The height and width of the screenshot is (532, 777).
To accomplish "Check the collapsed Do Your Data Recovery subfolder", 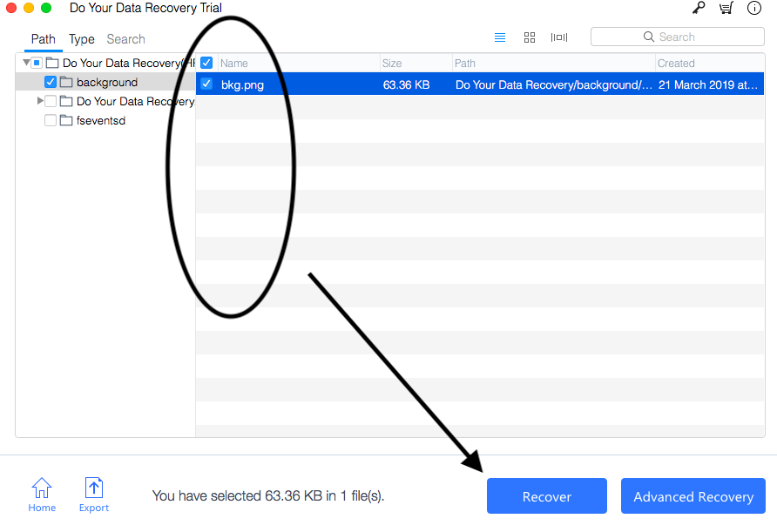I will pos(51,101).
